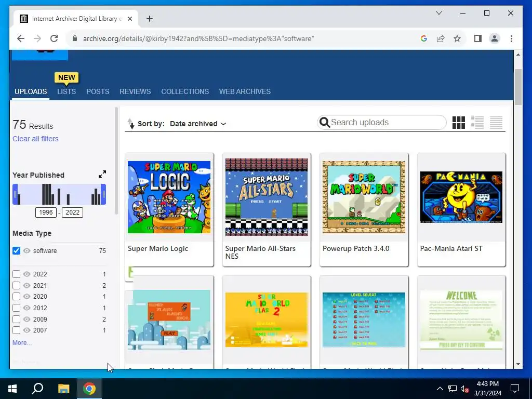Viewport: 532px width, 399px height.
Task: Click browser forward arrow
Action: 37,38
